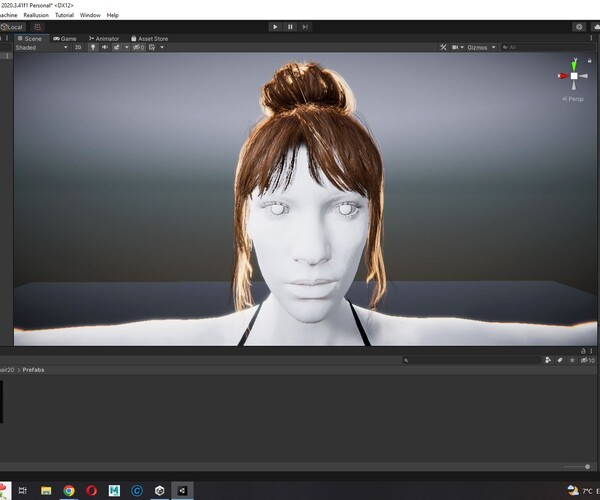Open the scene camera settings icon
Viewport: 600px width, 500px height.
point(455,47)
